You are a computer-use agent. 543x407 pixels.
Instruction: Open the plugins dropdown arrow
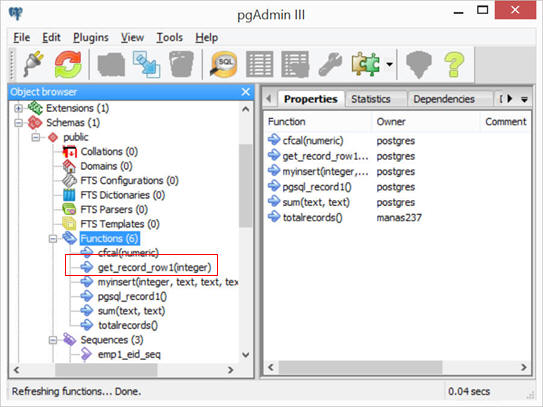(390, 64)
